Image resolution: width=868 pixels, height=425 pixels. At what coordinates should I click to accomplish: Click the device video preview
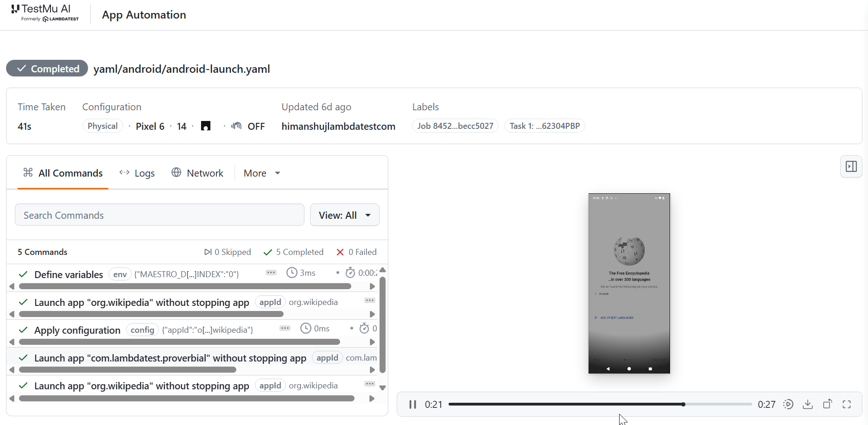tap(629, 283)
